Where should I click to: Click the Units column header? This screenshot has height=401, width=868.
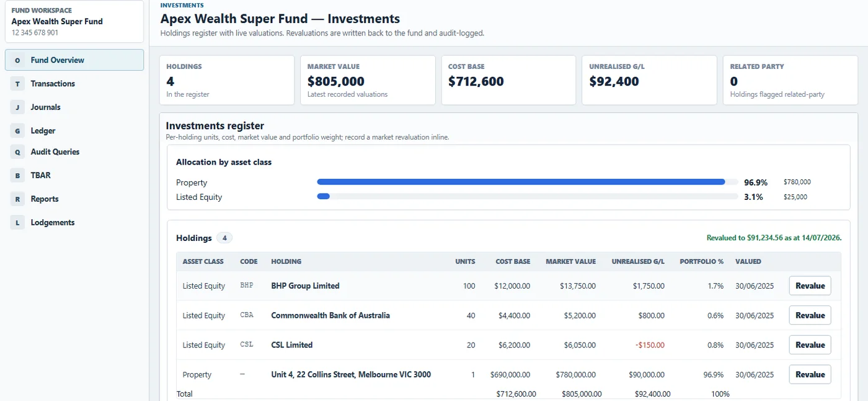coord(465,261)
